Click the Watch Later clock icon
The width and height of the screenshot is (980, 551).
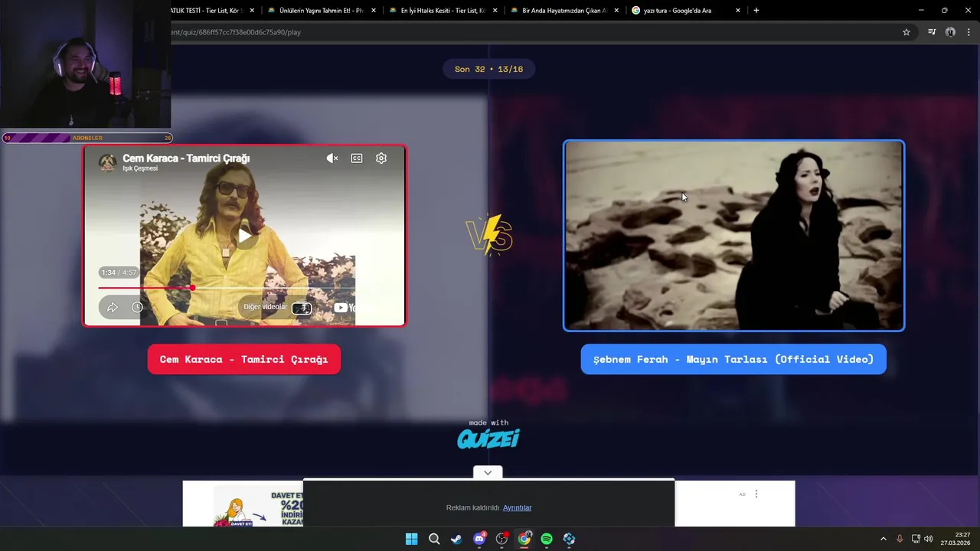pyautogui.click(x=137, y=307)
